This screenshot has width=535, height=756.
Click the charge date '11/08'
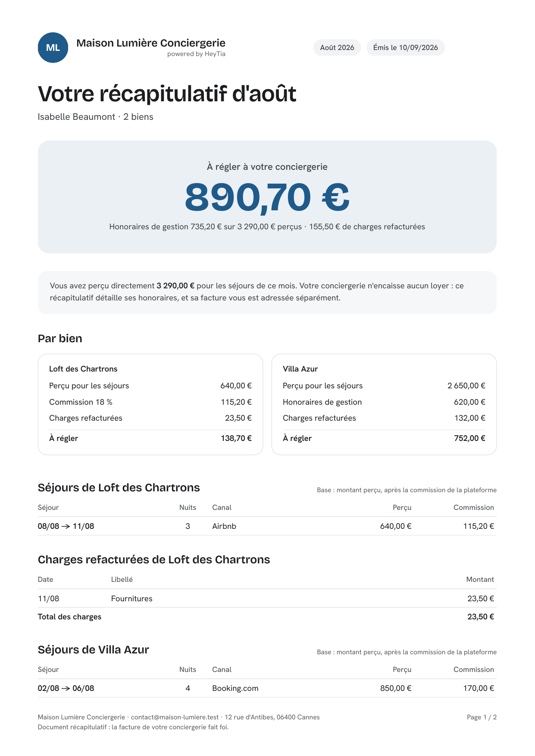pyautogui.click(x=48, y=599)
